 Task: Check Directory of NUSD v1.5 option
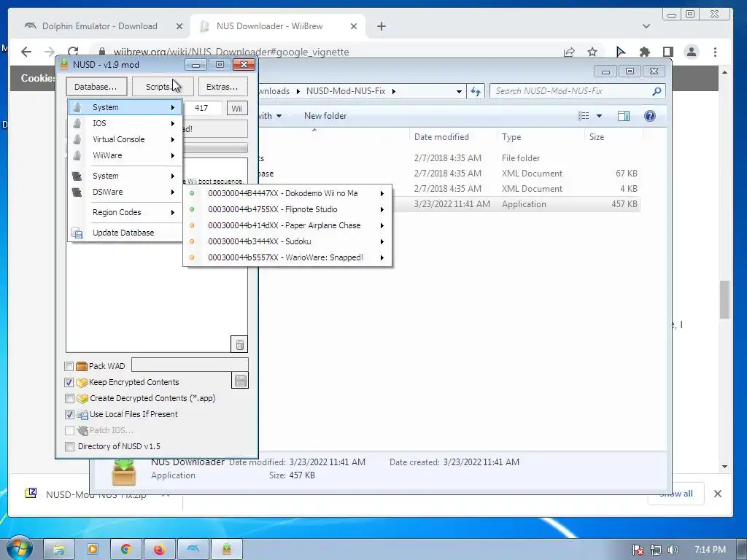click(x=69, y=447)
